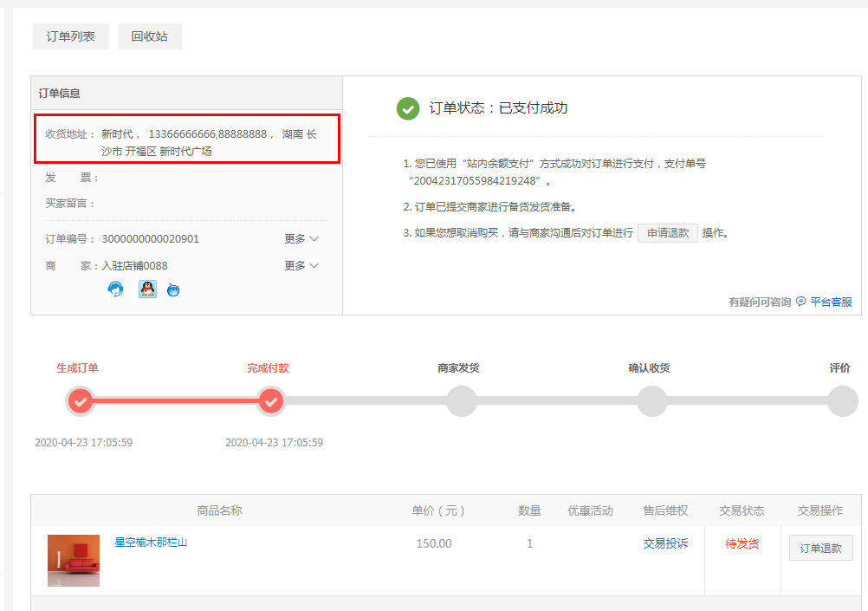Click the 评价 progress step circle
Viewport: 868px width, 611px height.
tap(842, 401)
